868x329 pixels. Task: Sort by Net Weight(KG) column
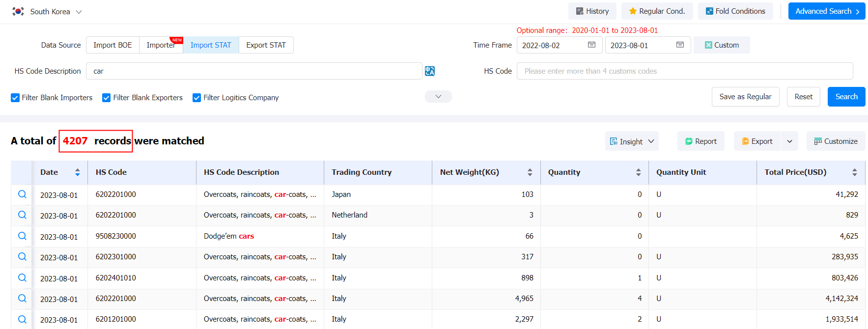[x=530, y=172]
